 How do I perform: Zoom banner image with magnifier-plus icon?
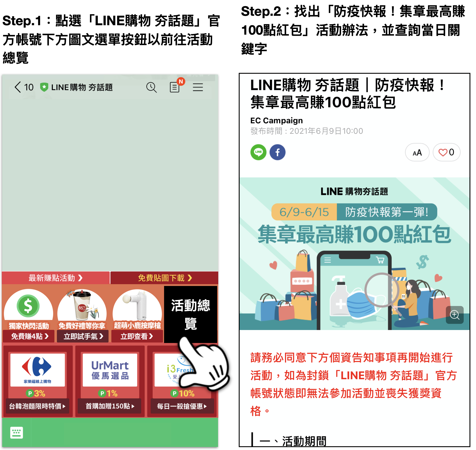[x=455, y=315]
